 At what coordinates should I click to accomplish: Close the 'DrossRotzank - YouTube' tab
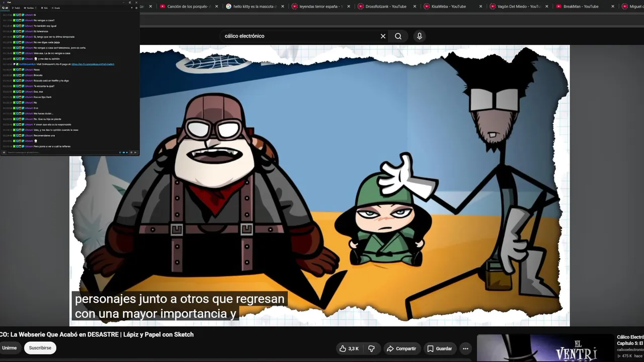[x=415, y=7]
